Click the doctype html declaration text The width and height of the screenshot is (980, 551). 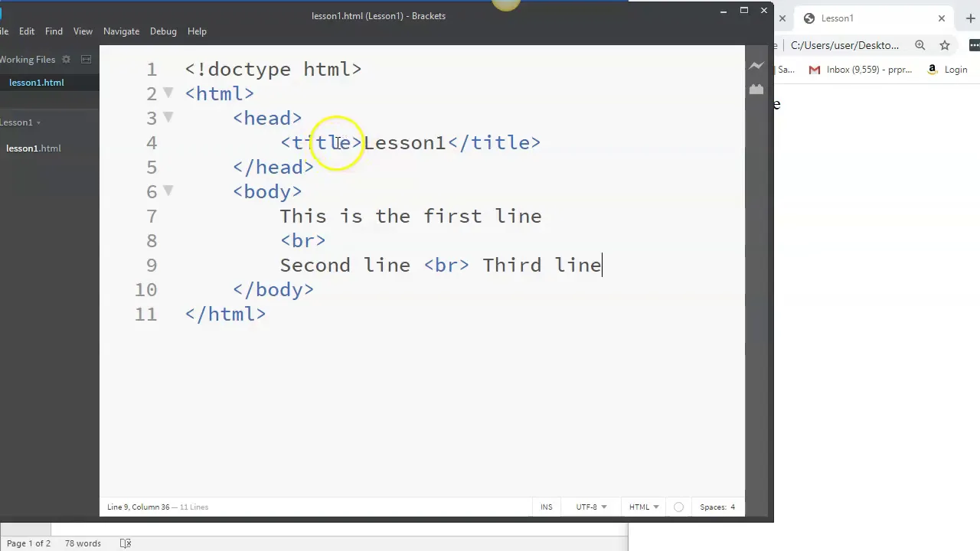(x=273, y=70)
